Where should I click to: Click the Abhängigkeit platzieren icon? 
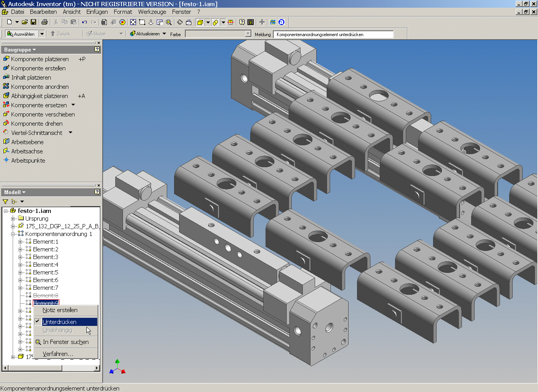click(6, 96)
